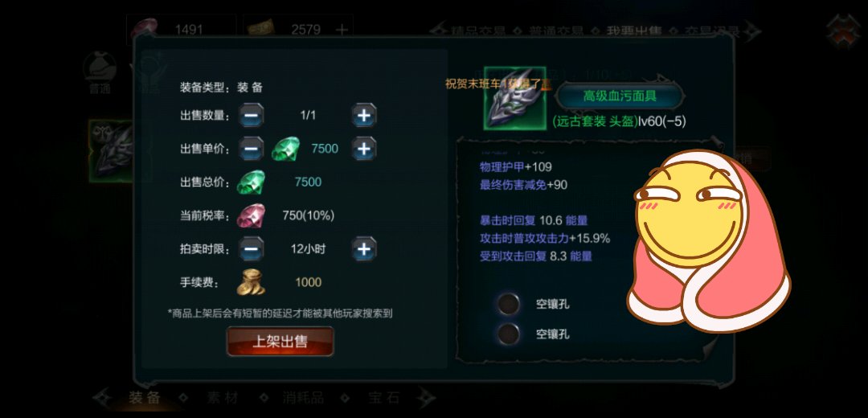Tap the second empty gem socket
Viewport: 868px width, 418px height.
[508, 334]
